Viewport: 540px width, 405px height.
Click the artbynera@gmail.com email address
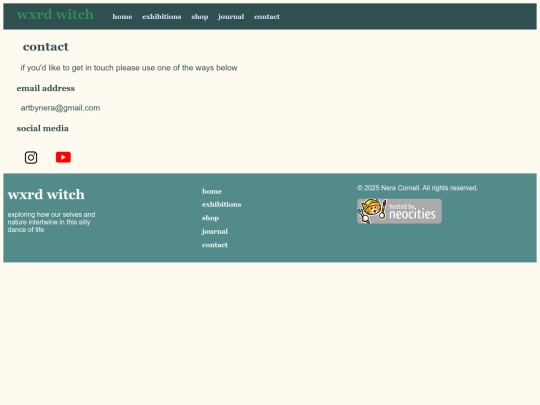pyautogui.click(x=60, y=108)
